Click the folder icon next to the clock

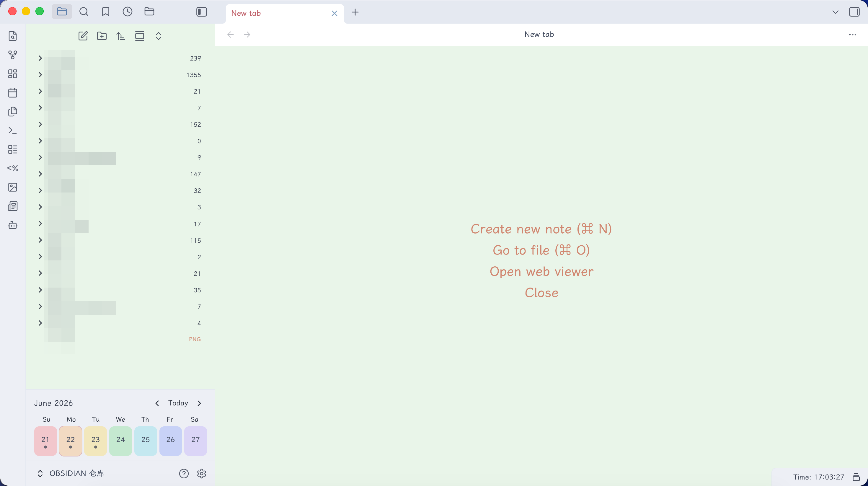[149, 12]
